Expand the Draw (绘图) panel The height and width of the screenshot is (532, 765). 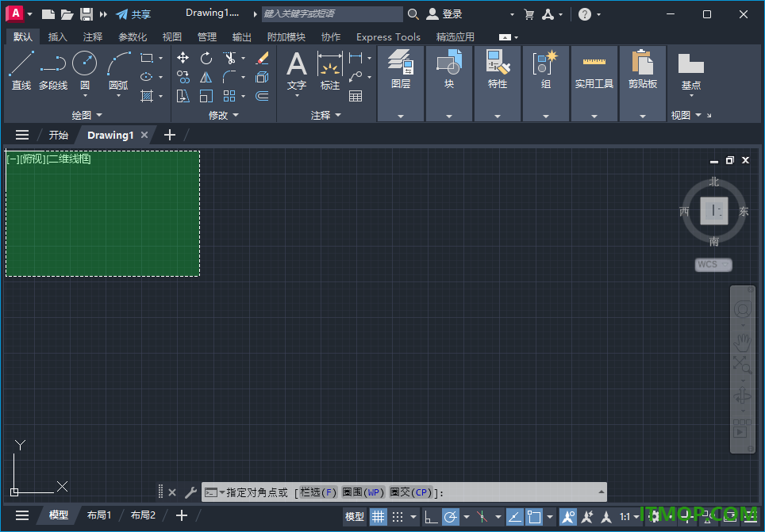(x=87, y=115)
